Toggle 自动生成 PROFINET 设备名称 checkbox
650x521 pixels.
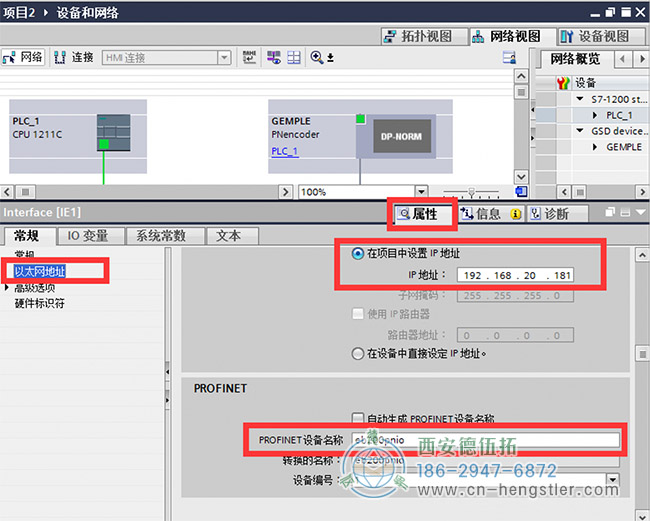(x=358, y=418)
